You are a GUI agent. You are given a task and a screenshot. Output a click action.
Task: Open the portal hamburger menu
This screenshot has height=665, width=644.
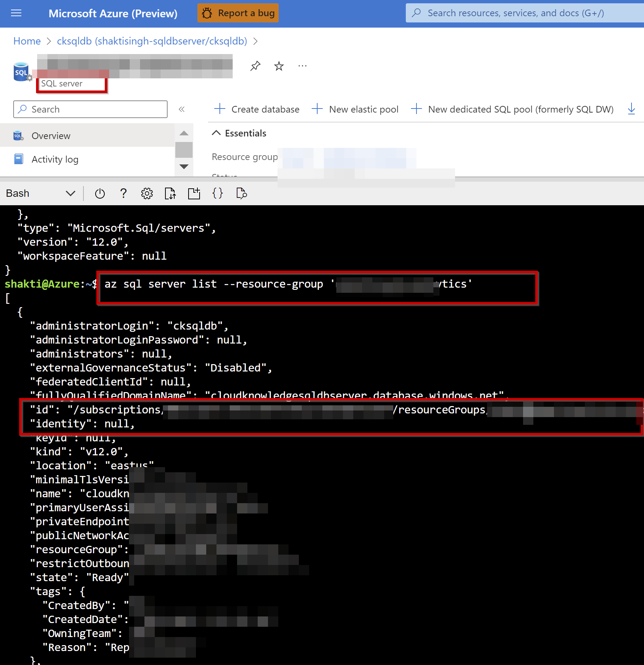point(16,13)
